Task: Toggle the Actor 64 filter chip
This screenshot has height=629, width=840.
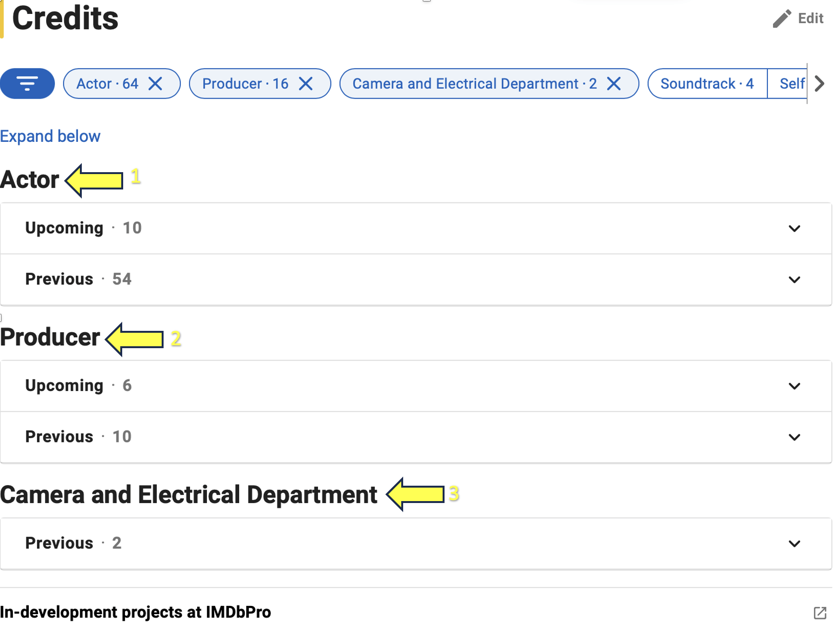Action: [x=107, y=84]
